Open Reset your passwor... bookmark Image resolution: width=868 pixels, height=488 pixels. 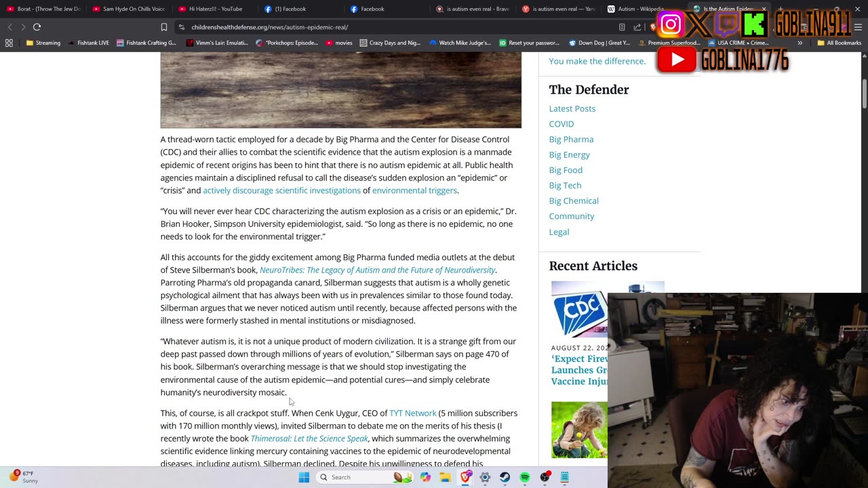(x=529, y=43)
